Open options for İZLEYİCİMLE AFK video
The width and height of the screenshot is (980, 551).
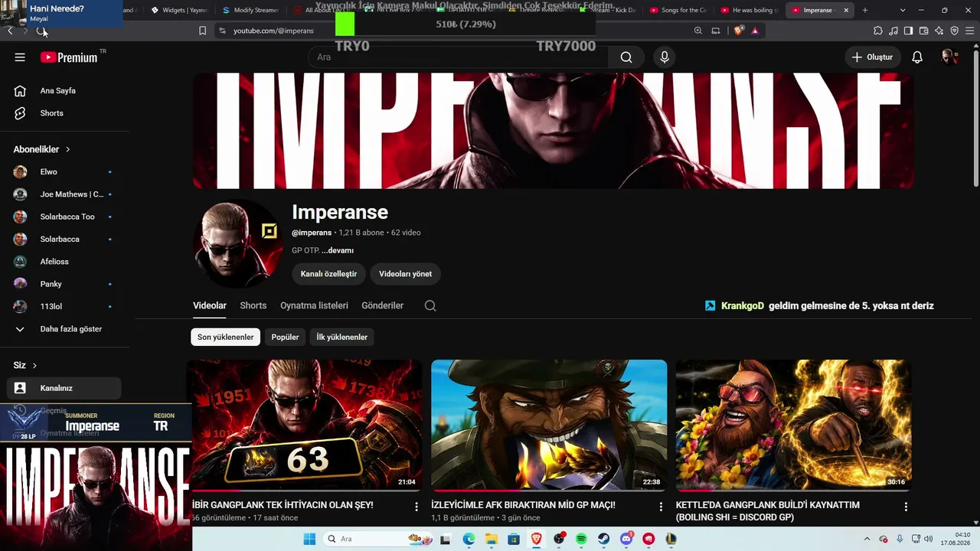point(661,507)
